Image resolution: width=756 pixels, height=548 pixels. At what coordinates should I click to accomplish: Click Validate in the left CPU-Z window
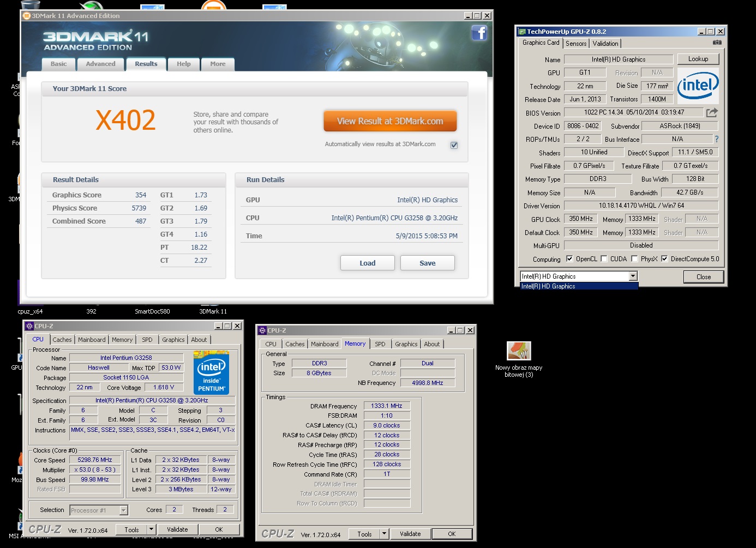coord(177,529)
